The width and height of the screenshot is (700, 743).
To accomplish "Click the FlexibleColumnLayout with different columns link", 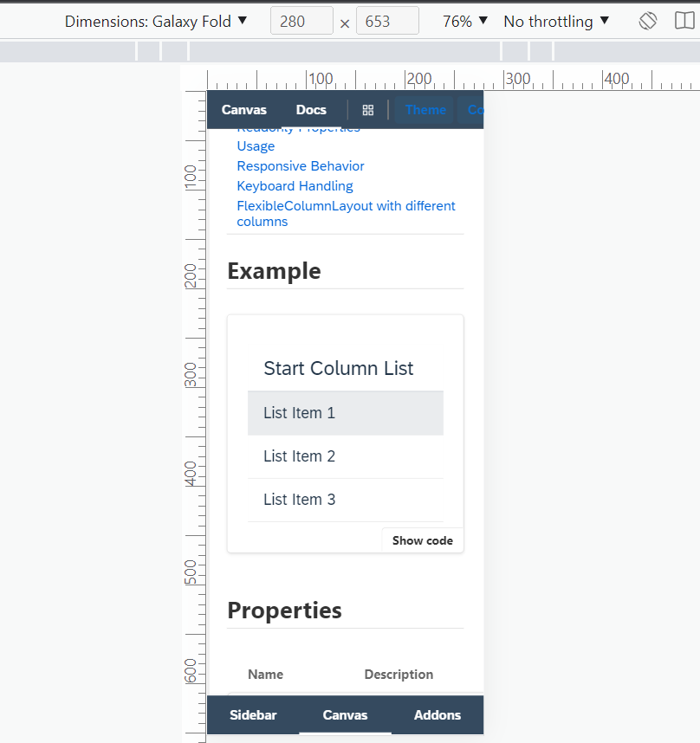I will point(345,213).
